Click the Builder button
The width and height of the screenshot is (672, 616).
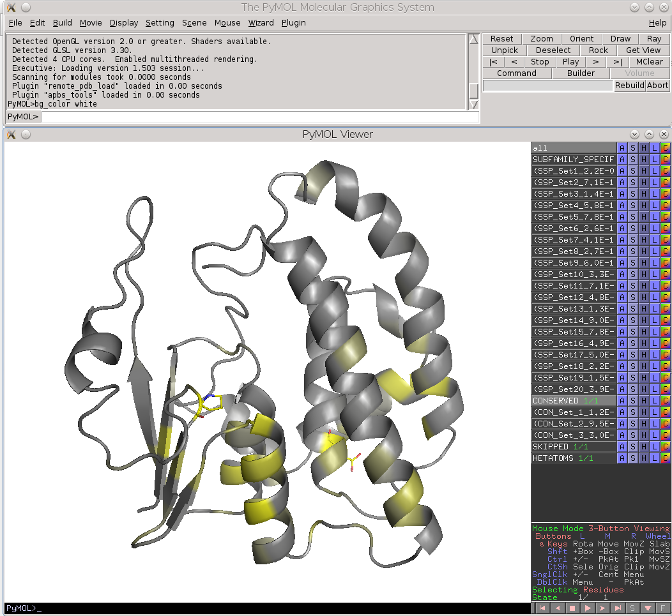click(581, 73)
